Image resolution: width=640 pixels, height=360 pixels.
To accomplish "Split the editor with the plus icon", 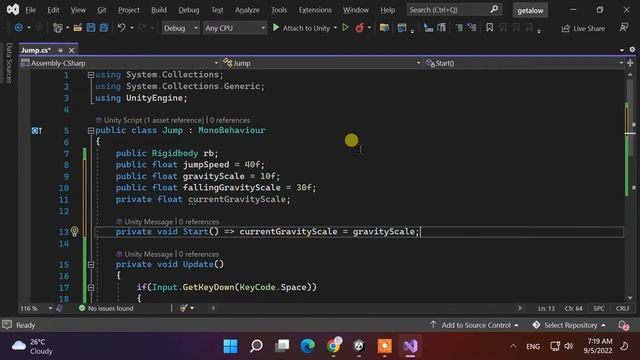I will pyautogui.click(x=630, y=63).
